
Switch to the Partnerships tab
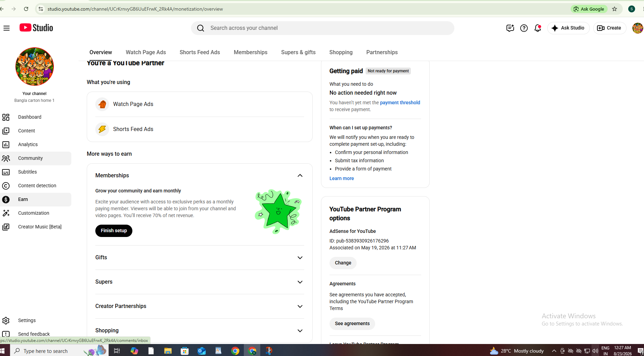382,52
